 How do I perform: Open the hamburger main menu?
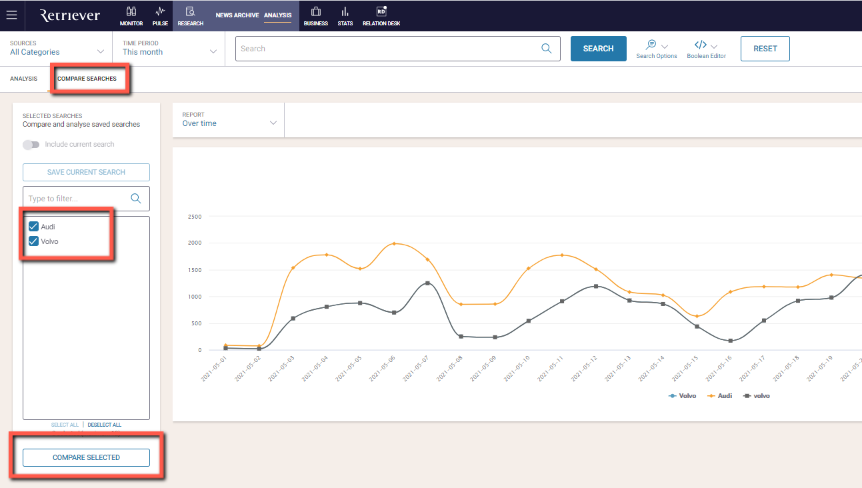click(x=12, y=15)
